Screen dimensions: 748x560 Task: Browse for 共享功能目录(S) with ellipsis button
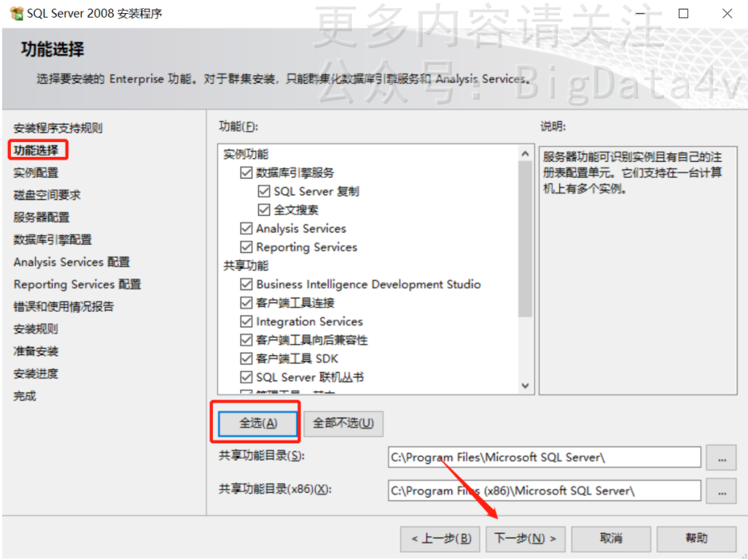coord(721,458)
